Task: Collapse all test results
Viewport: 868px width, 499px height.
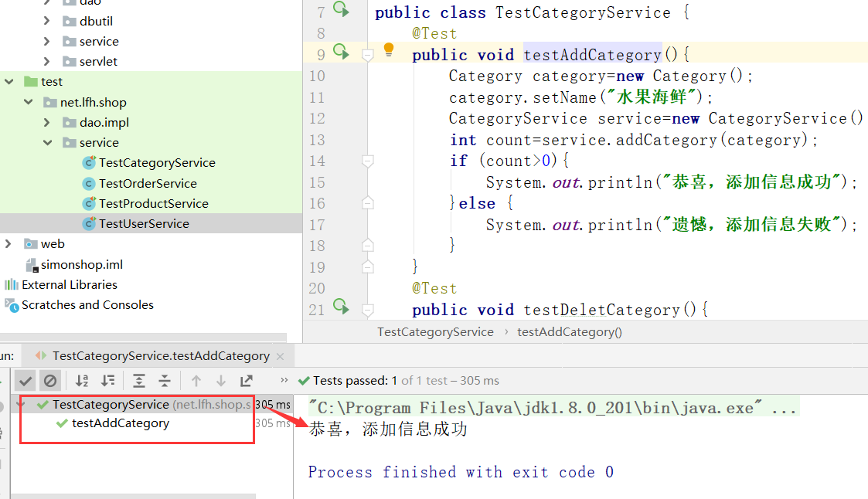Action: pyautogui.click(x=165, y=381)
